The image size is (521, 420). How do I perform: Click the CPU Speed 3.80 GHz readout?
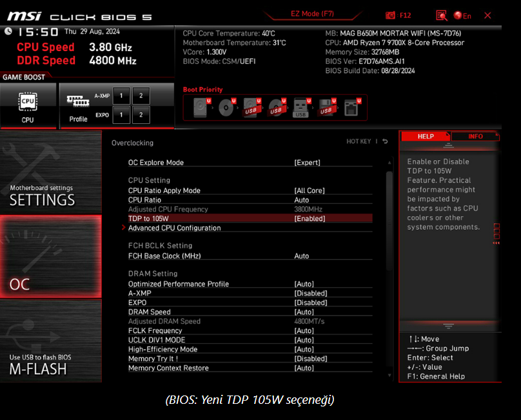(x=74, y=47)
